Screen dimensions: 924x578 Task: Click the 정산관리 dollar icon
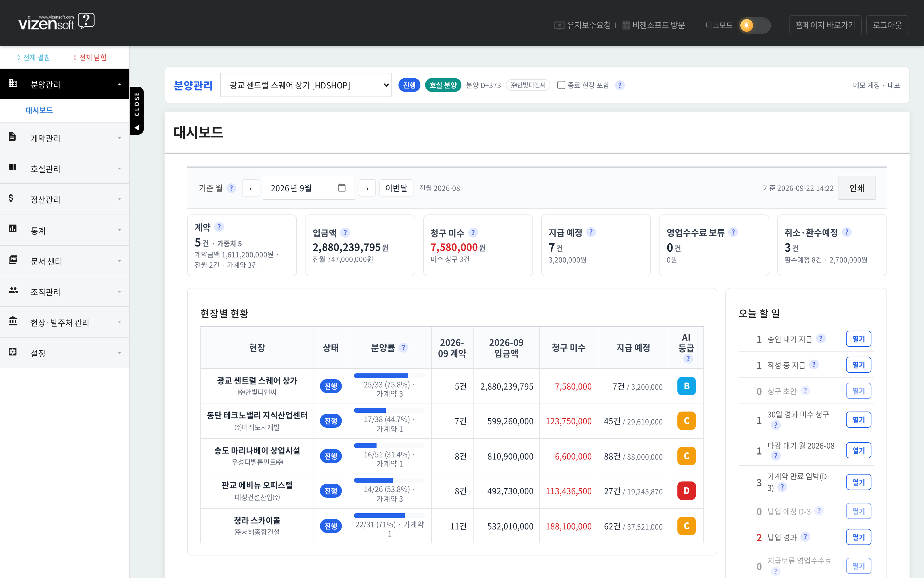[11, 198]
